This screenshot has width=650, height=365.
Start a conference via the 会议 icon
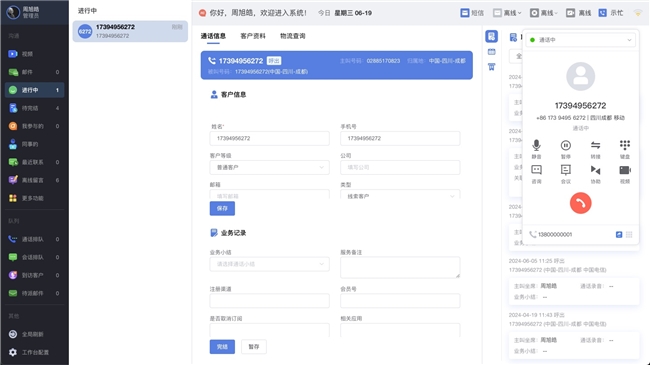pos(565,170)
